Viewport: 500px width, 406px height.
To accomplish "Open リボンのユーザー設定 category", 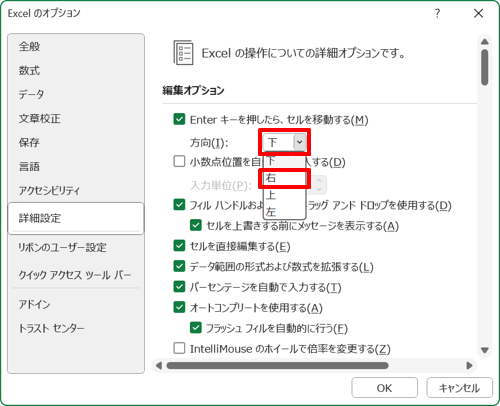I will click(62, 247).
